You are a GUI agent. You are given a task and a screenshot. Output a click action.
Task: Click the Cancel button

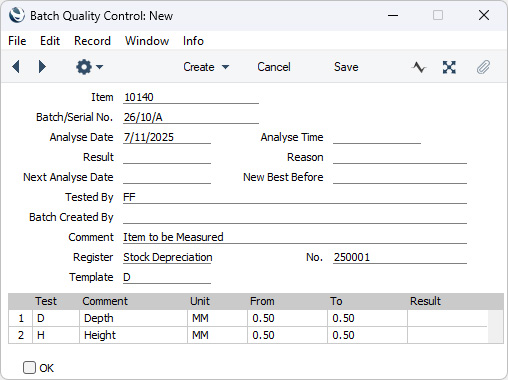(x=274, y=67)
